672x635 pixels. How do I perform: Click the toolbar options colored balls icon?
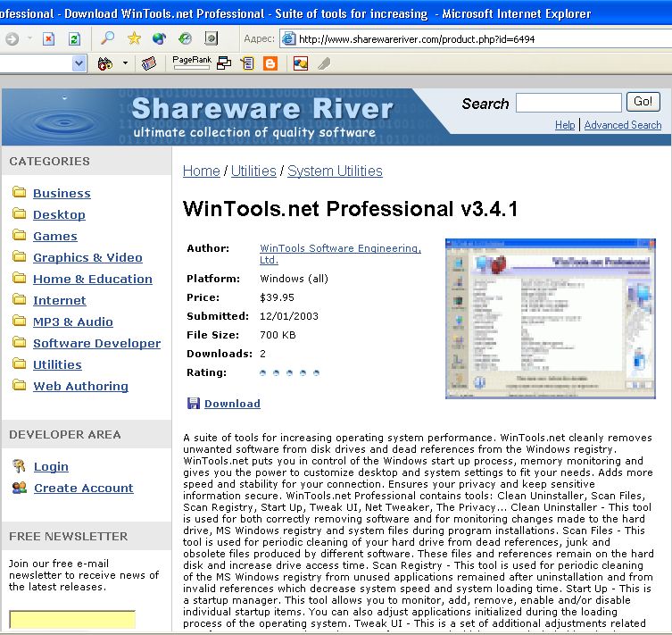pyautogui.click(x=301, y=63)
